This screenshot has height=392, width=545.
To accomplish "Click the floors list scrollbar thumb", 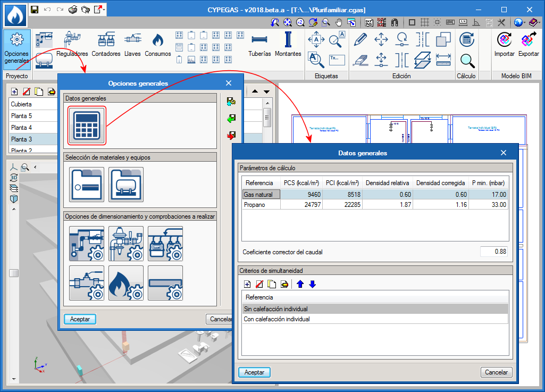I will point(267,117).
